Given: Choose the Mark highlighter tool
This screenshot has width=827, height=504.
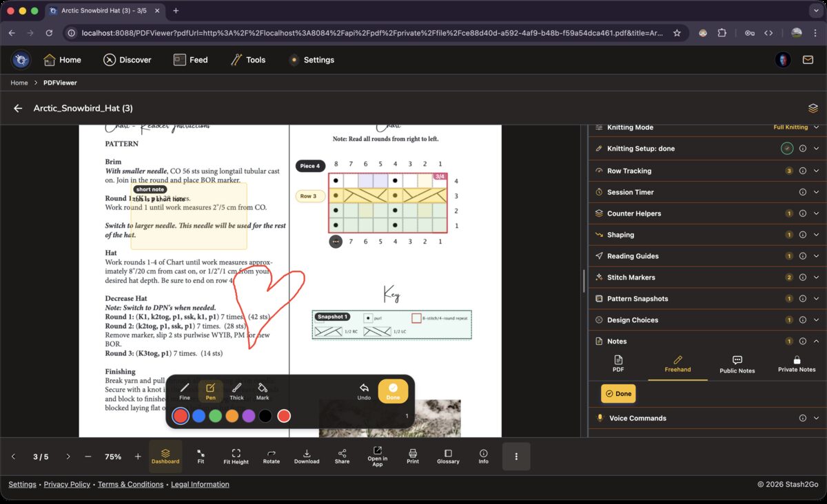Looking at the screenshot, I should click(x=263, y=391).
